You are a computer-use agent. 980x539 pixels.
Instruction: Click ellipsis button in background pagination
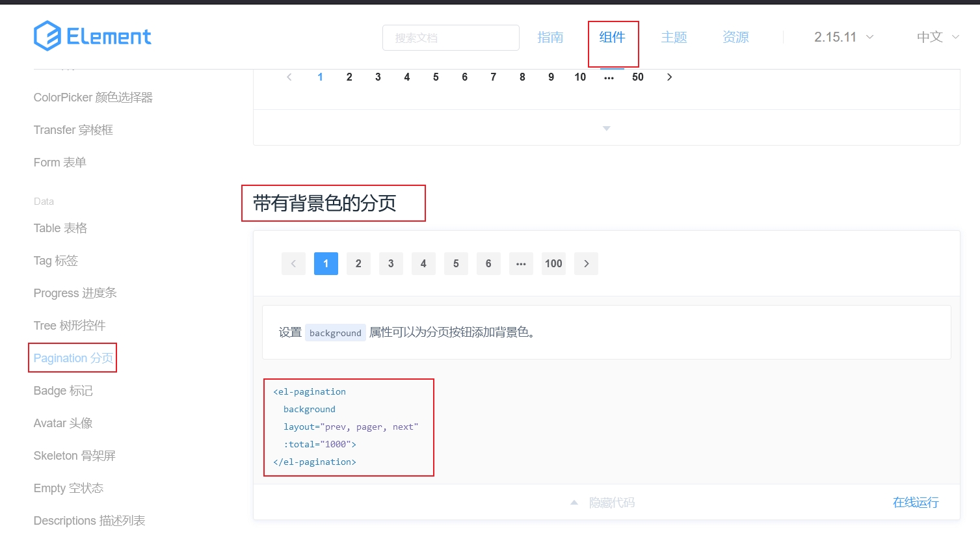tap(521, 263)
